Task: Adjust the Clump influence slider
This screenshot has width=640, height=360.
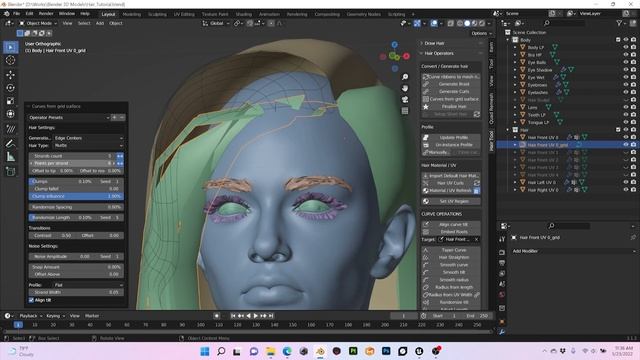Action: [76, 196]
